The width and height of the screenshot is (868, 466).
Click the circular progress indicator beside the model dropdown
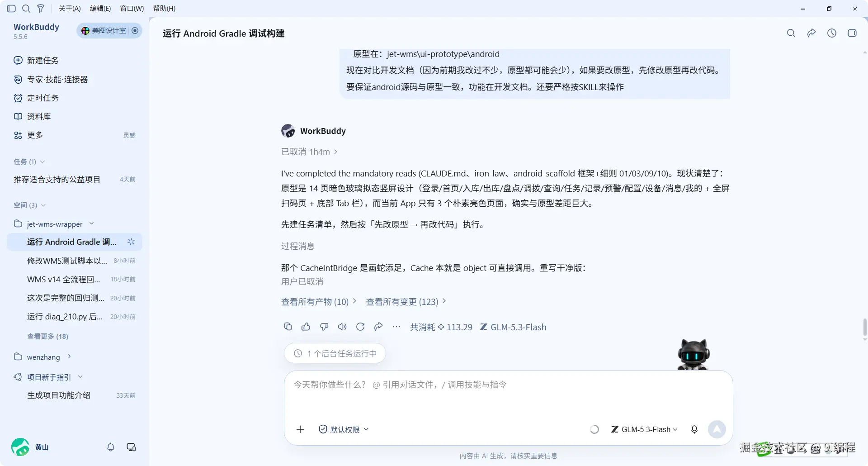pyautogui.click(x=594, y=429)
